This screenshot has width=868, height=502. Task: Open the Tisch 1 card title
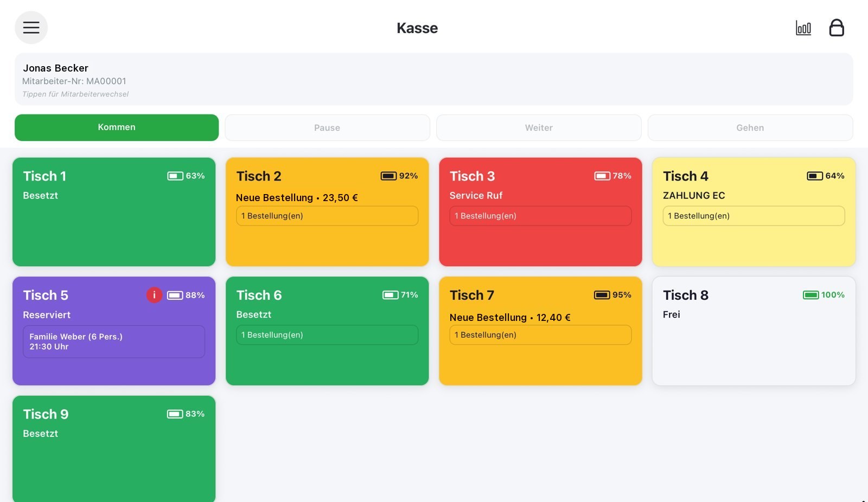(44, 176)
